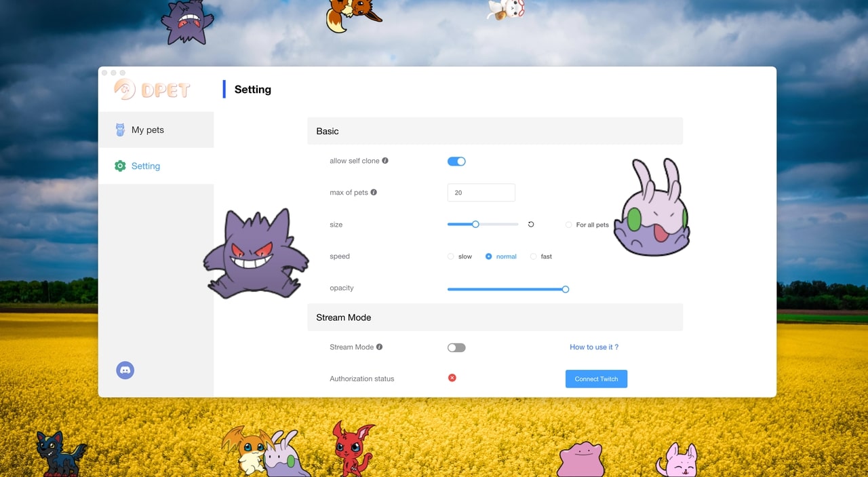This screenshot has height=477, width=868.
Task: Select the For all pets radio option
Action: (568, 225)
